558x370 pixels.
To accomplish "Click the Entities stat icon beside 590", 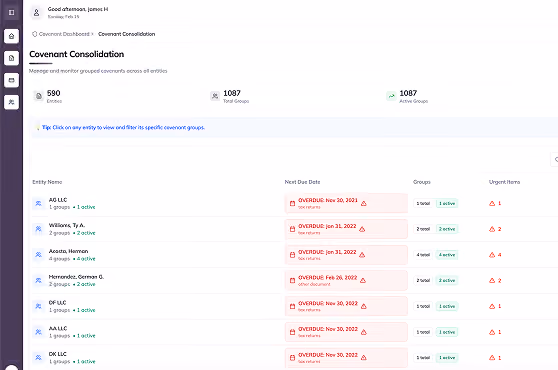I will 39,96.
